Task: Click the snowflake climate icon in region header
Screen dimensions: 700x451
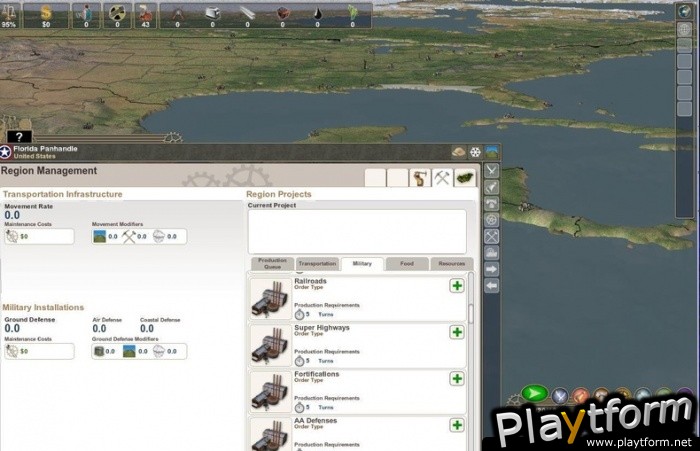Action: (475, 152)
